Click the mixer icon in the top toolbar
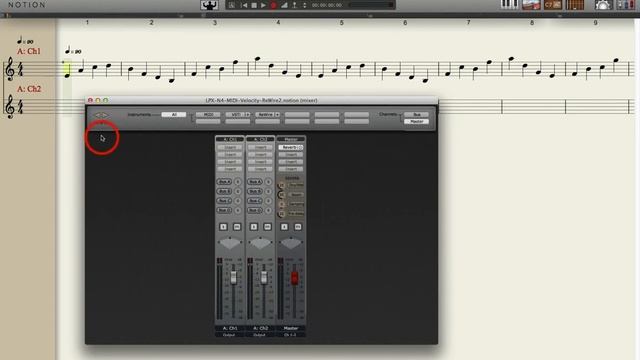Screen dimensions: 640x360 point(626,5)
